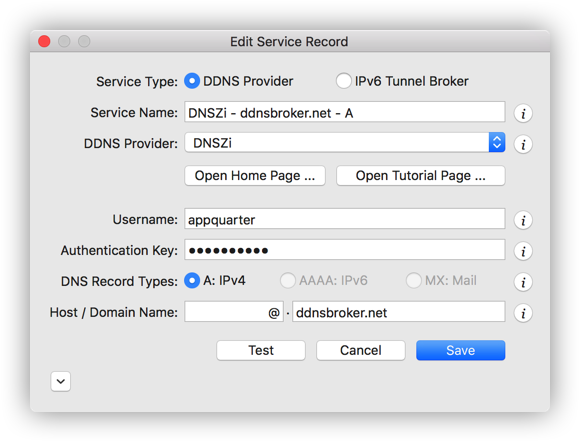Open Tutorial Page button

[421, 176]
